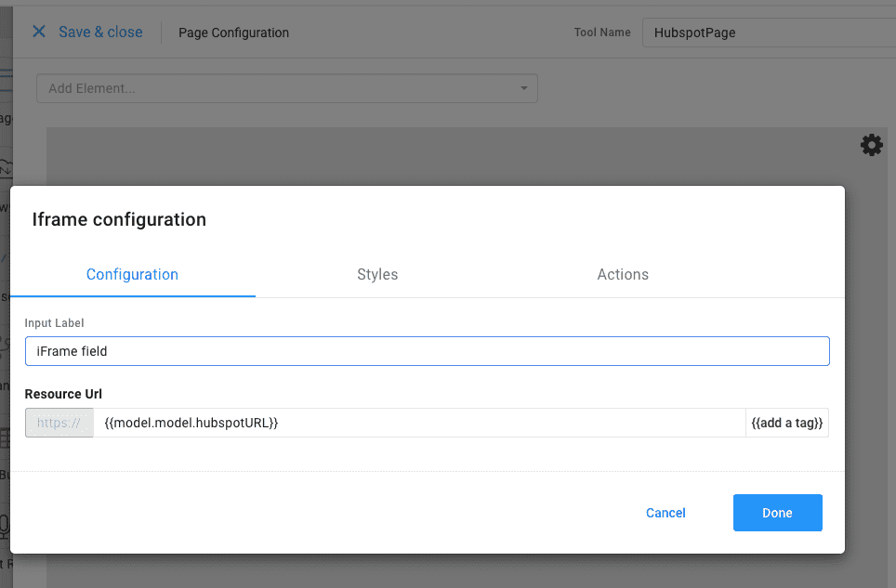Click the Input Label field with iFrame field
Viewport: 896px width, 588px height.
pos(427,351)
